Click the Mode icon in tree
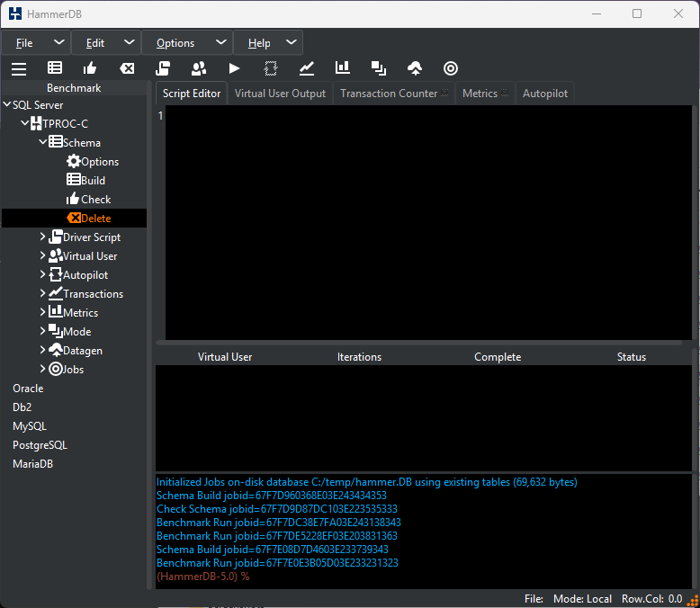Viewport: 700px width, 608px height. (x=56, y=331)
